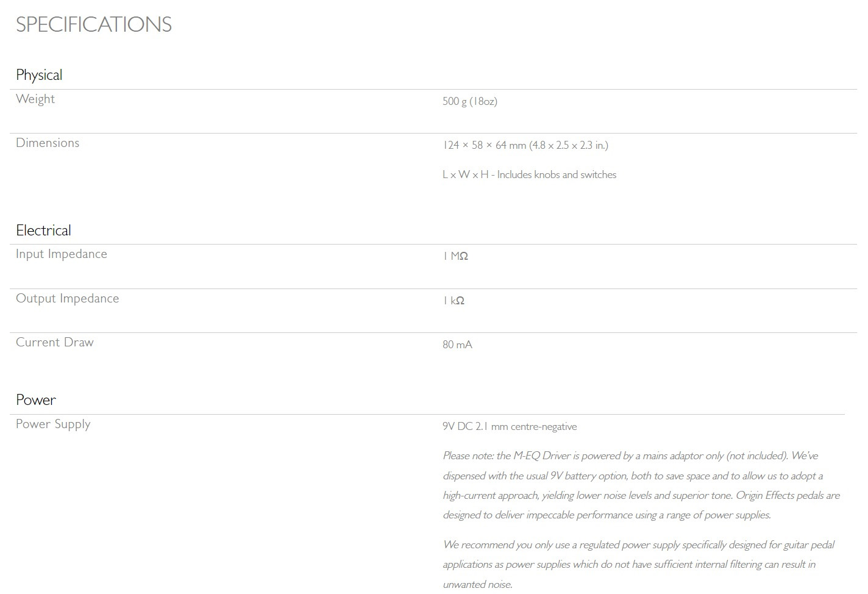Click the SPECIFICATIONS heading

(94, 24)
